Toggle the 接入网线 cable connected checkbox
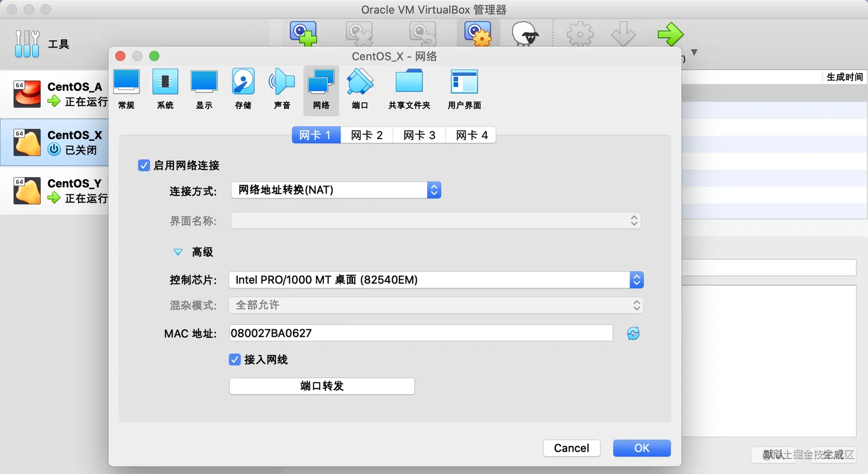Image resolution: width=868 pixels, height=474 pixels. [x=234, y=360]
